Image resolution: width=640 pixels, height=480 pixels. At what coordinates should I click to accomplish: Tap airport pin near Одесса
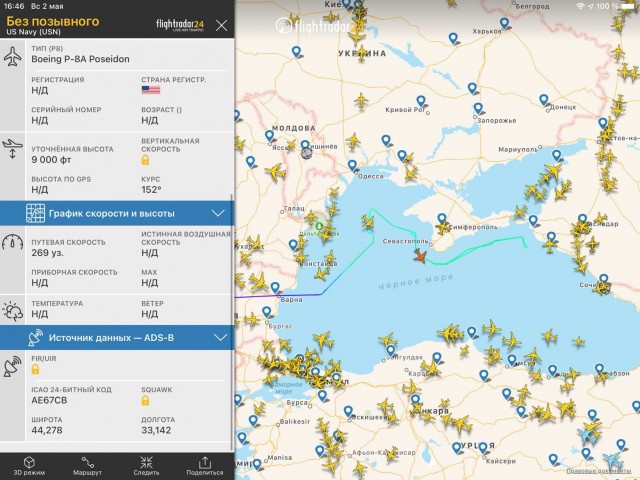click(352, 165)
